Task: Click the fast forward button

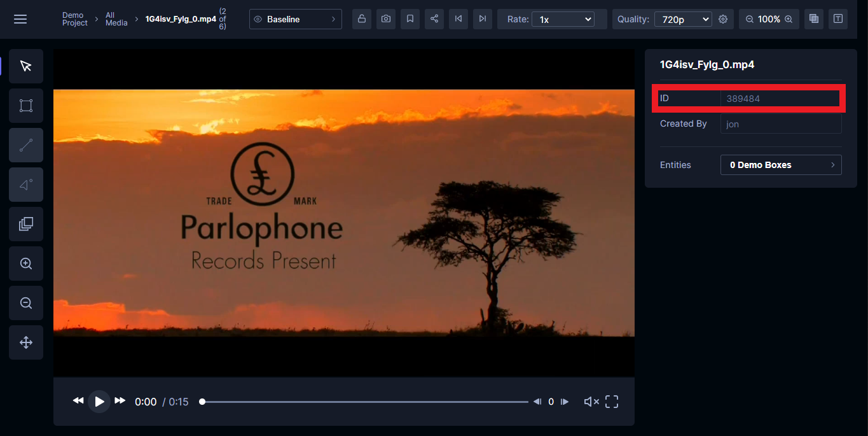Action: pos(120,401)
